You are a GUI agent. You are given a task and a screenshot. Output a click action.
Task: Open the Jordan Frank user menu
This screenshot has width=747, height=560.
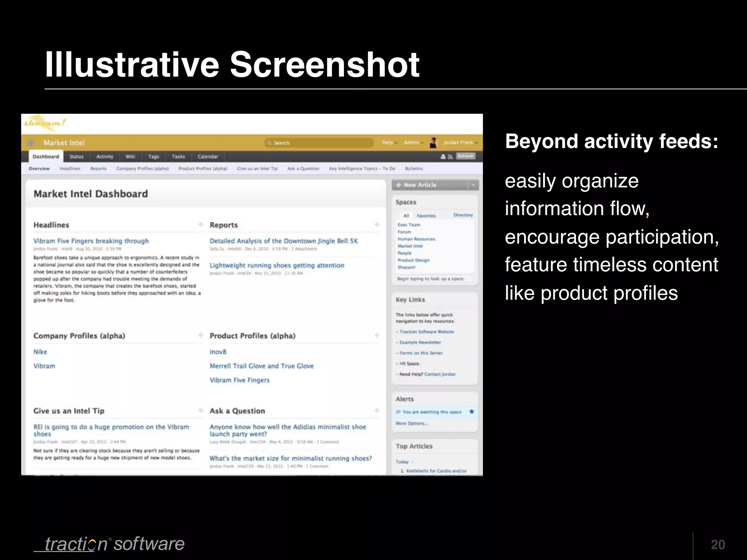point(460,143)
